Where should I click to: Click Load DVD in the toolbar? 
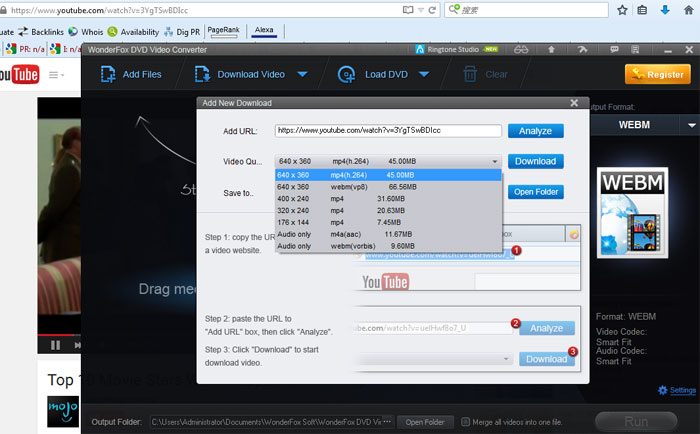click(373, 75)
